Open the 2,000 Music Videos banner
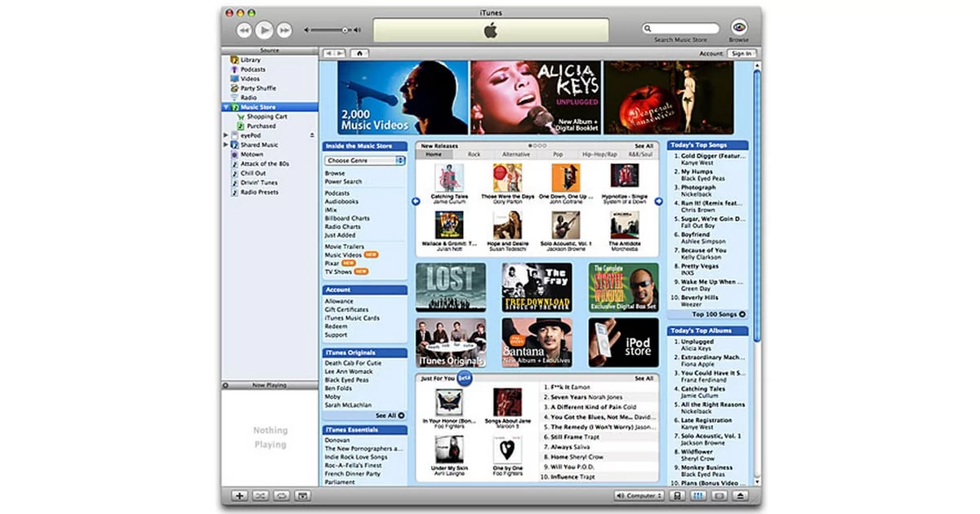 [403, 97]
